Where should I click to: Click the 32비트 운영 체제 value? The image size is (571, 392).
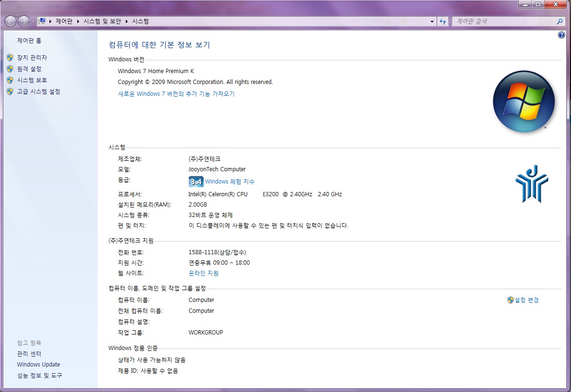211,215
